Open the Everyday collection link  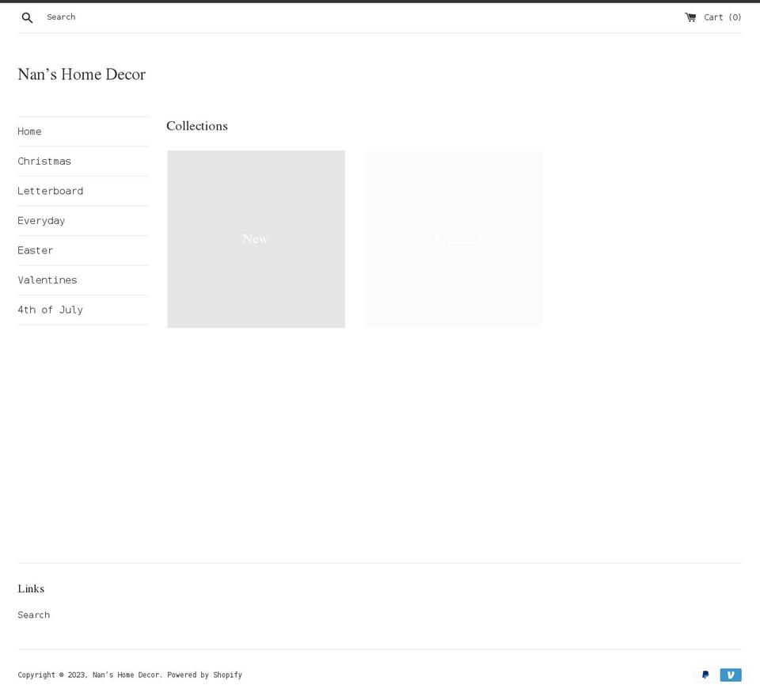(41, 220)
